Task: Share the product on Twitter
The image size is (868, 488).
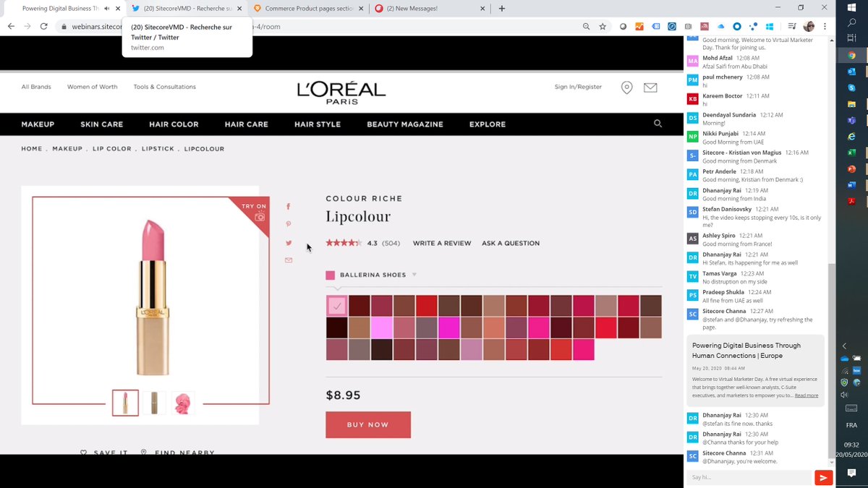Action: (289, 243)
